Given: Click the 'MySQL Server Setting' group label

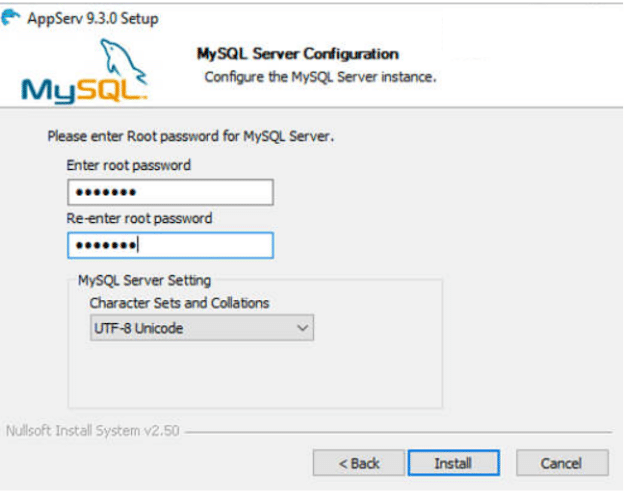Looking at the screenshot, I should (144, 280).
